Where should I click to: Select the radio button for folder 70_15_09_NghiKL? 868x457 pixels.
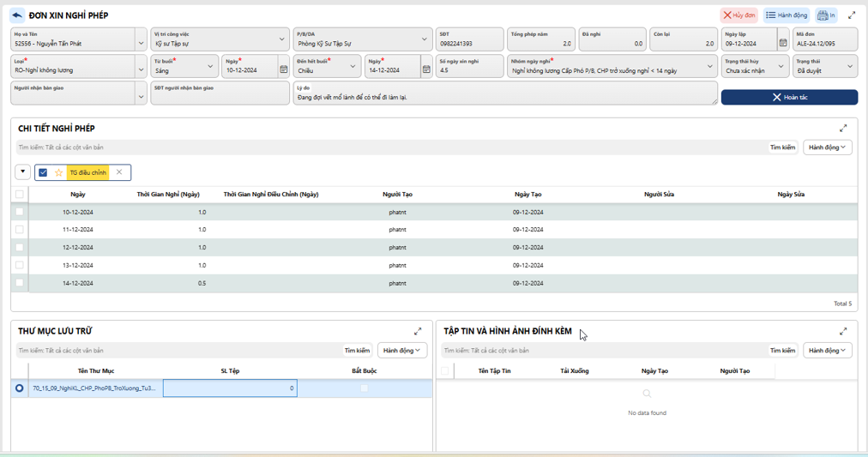(20, 388)
